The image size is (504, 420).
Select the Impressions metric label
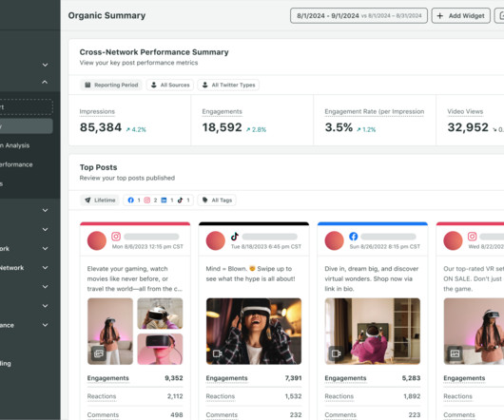[x=97, y=111]
